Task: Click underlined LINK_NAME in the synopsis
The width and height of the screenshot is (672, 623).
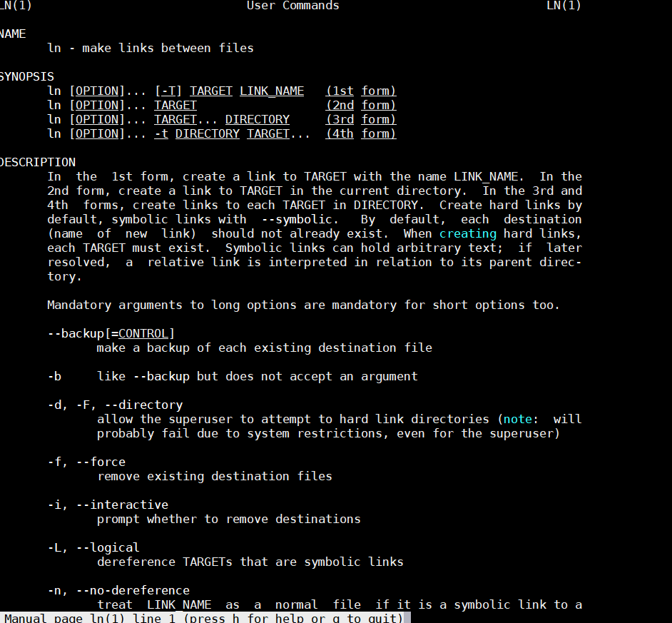Action: click(272, 91)
